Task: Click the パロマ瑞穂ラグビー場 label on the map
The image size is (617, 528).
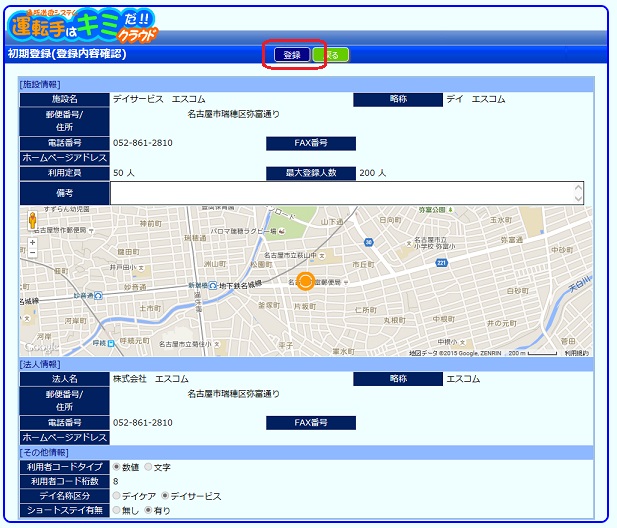Action: tap(243, 231)
